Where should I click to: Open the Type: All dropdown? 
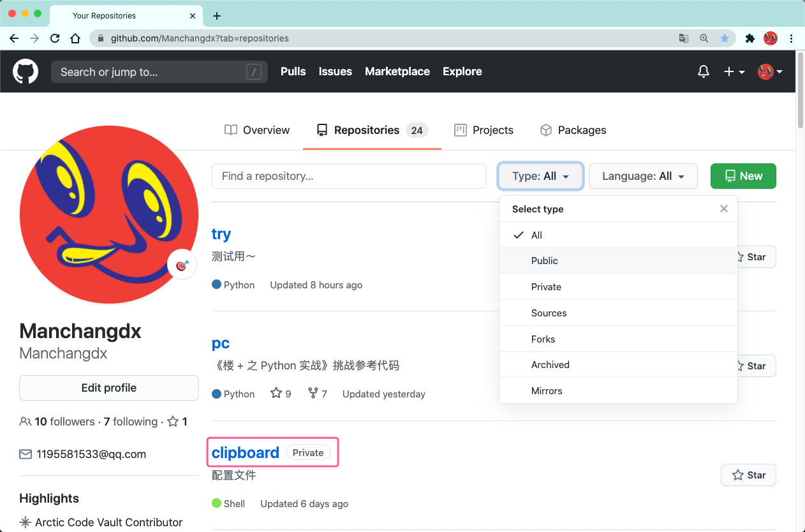(540, 176)
